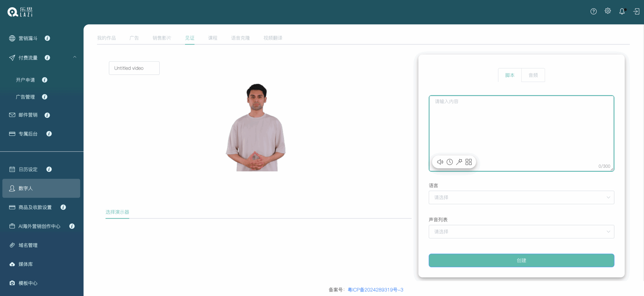Click the camera icon beside 模板中心

[x=12, y=283]
